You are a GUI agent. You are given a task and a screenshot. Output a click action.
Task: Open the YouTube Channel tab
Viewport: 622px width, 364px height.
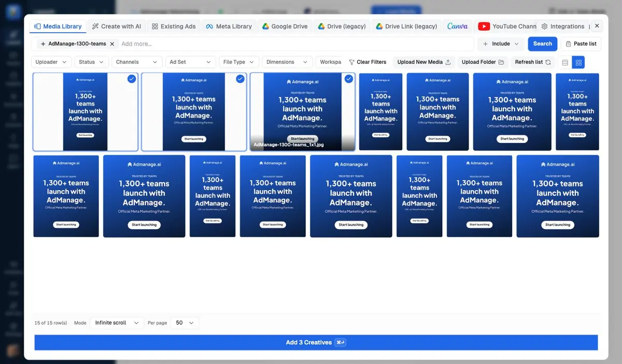pyautogui.click(x=507, y=26)
